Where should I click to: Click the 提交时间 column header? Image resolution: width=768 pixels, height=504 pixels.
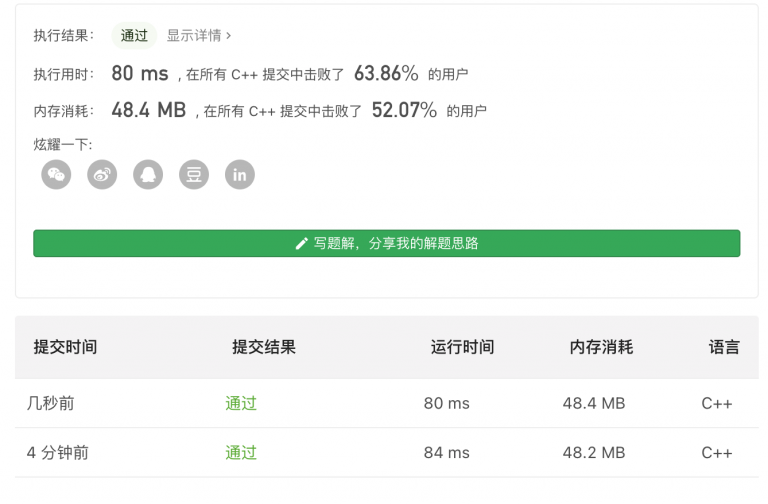click(65, 348)
